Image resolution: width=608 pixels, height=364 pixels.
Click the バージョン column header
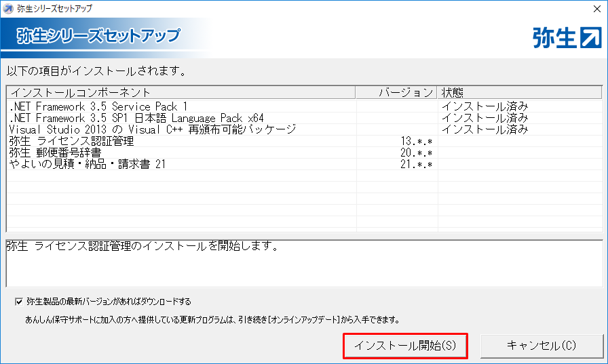404,92
